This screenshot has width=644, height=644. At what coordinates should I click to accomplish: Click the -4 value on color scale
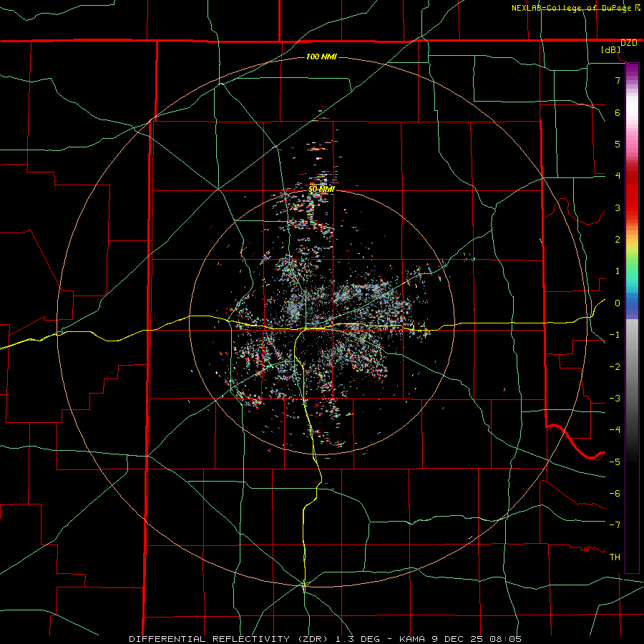[615, 430]
